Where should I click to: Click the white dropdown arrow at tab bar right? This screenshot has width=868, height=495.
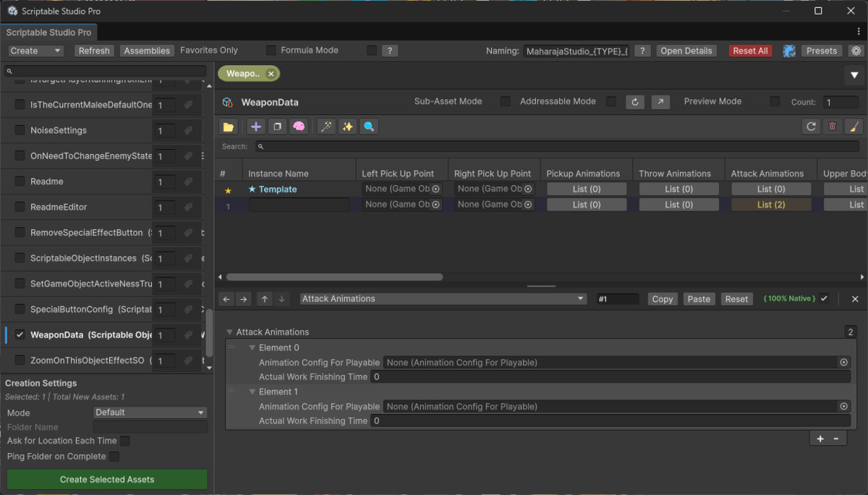[854, 75]
